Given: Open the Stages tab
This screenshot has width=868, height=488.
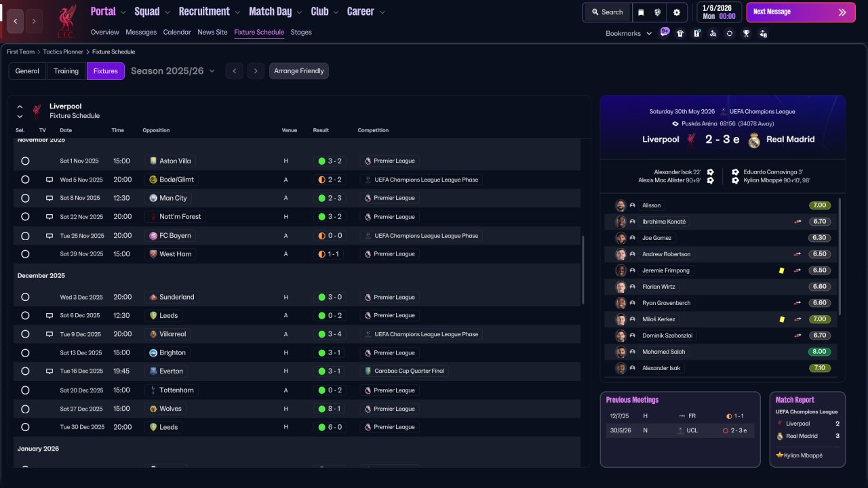Looking at the screenshot, I should [x=301, y=32].
